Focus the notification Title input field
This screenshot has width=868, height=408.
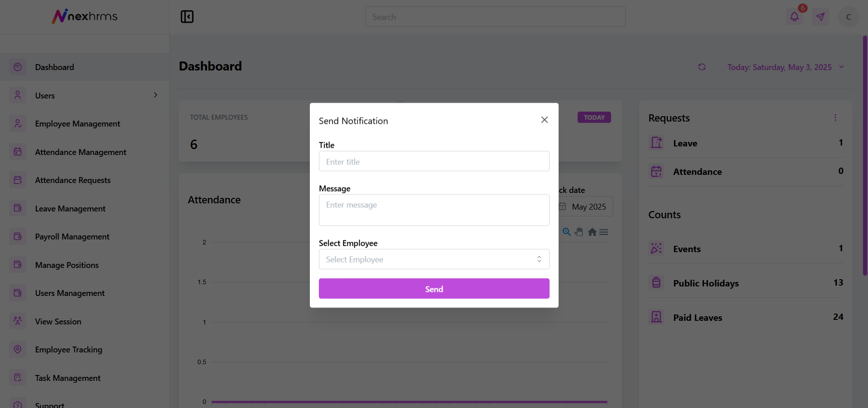pos(434,161)
